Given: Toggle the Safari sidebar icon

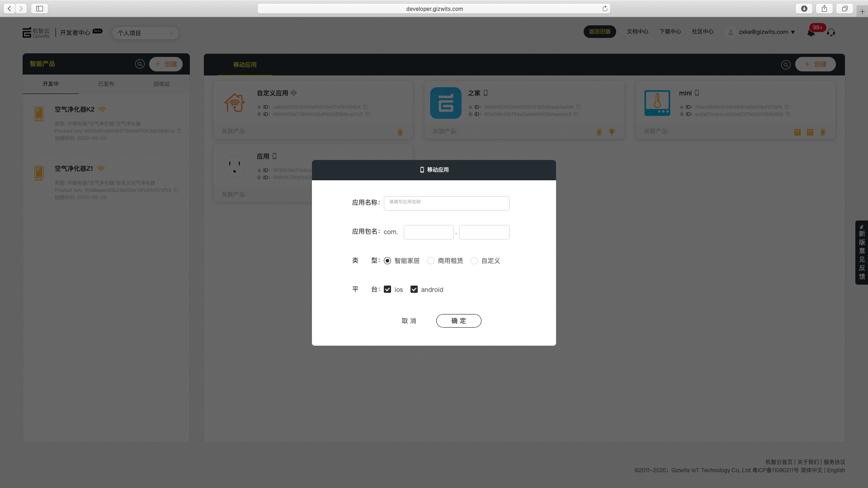Looking at the screenshot, I should 39,9.
